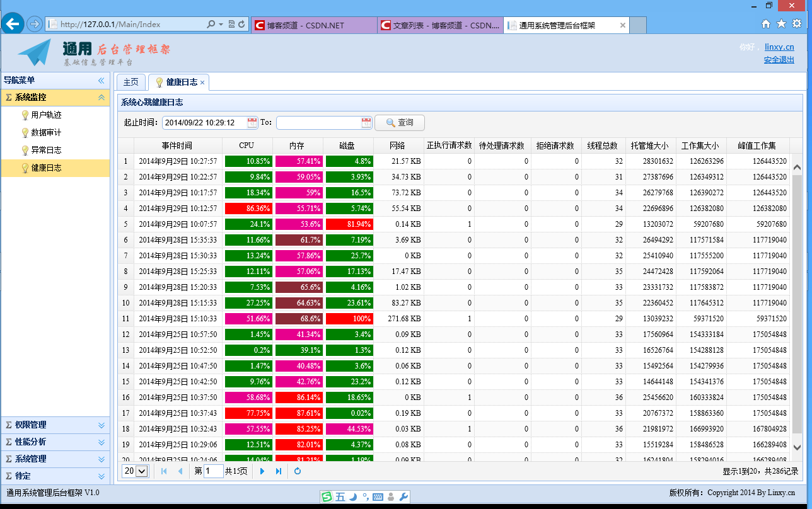Click 共286记录 pager summary text

[x=782, y=471]
